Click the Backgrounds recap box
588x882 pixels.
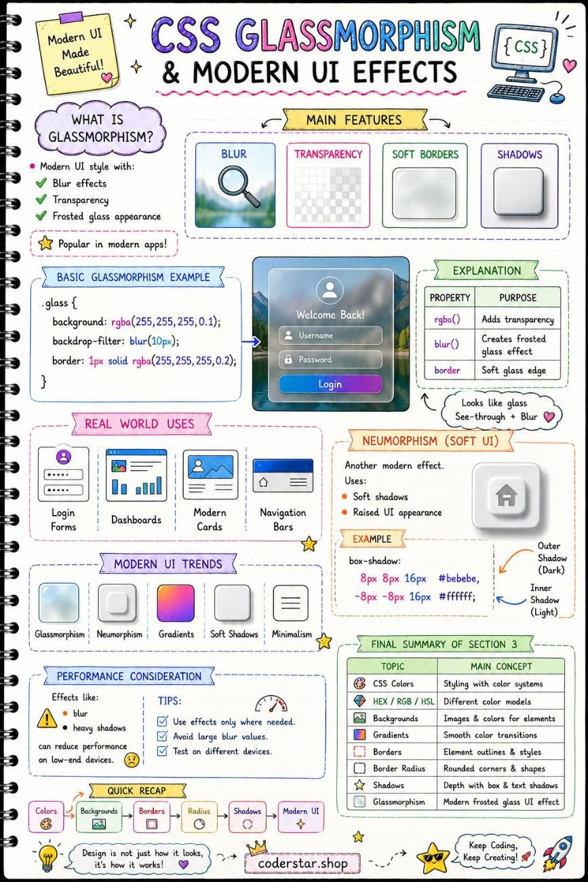(99, 817)
